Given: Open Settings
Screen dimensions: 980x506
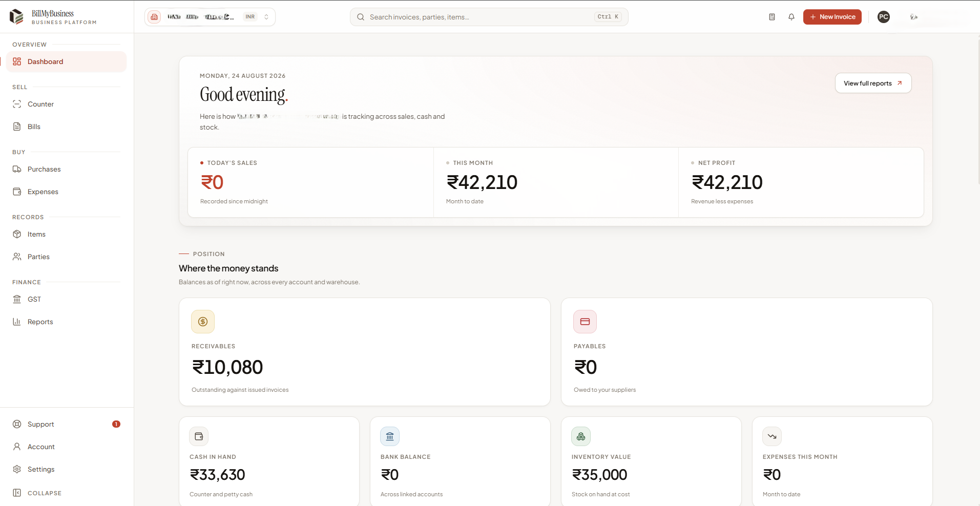Looking at the screenshot, I should [67, 469].
